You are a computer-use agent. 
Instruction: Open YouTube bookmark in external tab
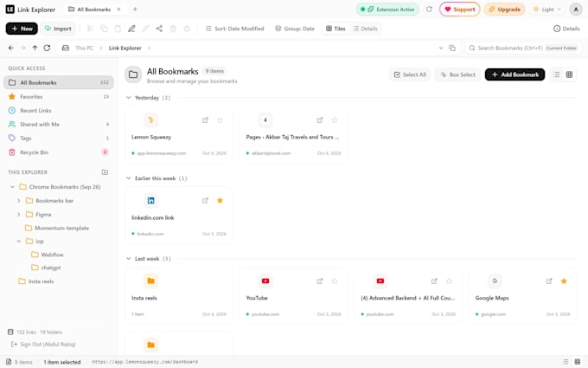(319, 281)
